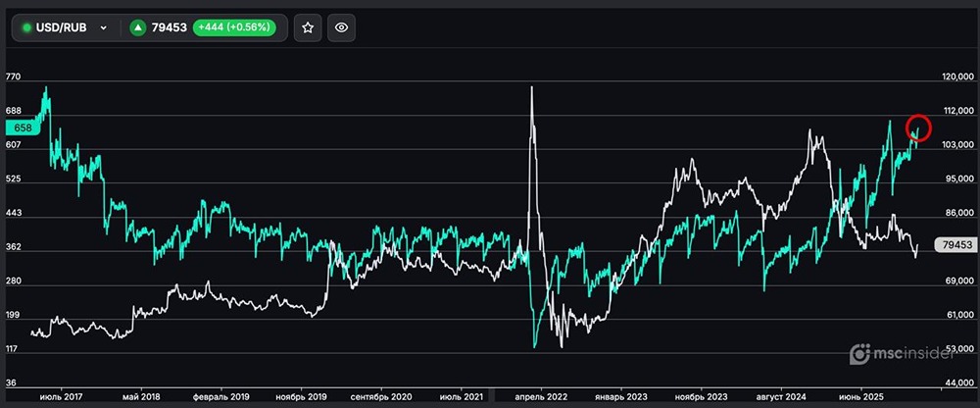
Task: Click the 36 left-axis label
Action: pos(10,382)
